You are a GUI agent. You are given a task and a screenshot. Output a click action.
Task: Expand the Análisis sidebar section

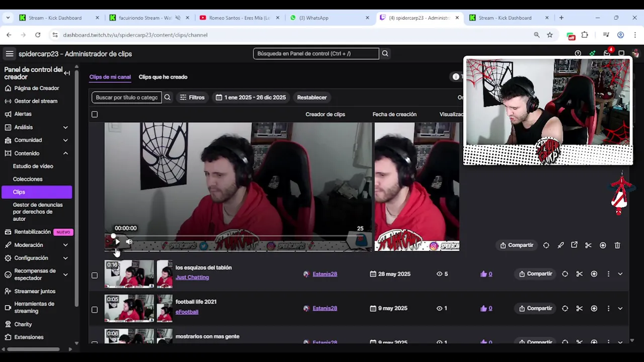point(65,127)
